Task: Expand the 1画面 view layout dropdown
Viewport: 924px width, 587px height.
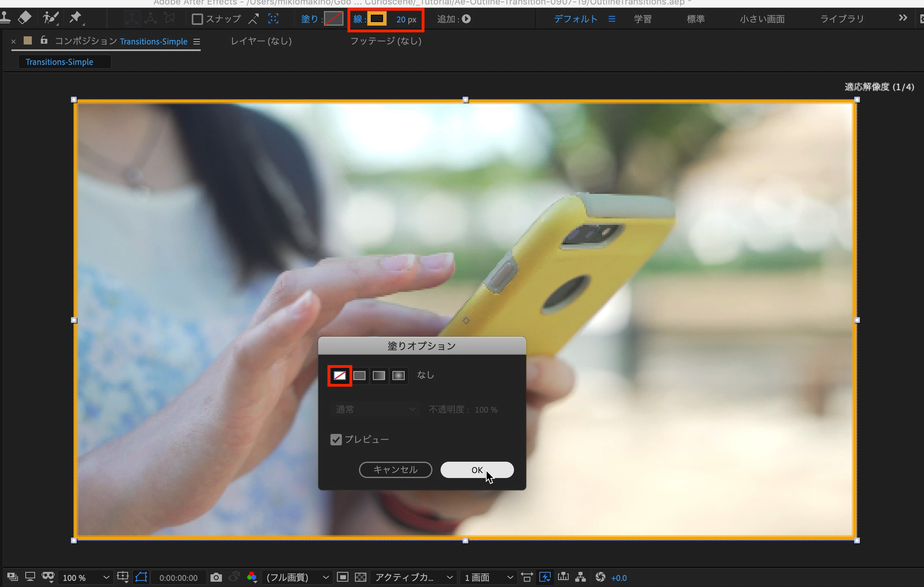Action: pyautogui.click(x=488, y=577)
